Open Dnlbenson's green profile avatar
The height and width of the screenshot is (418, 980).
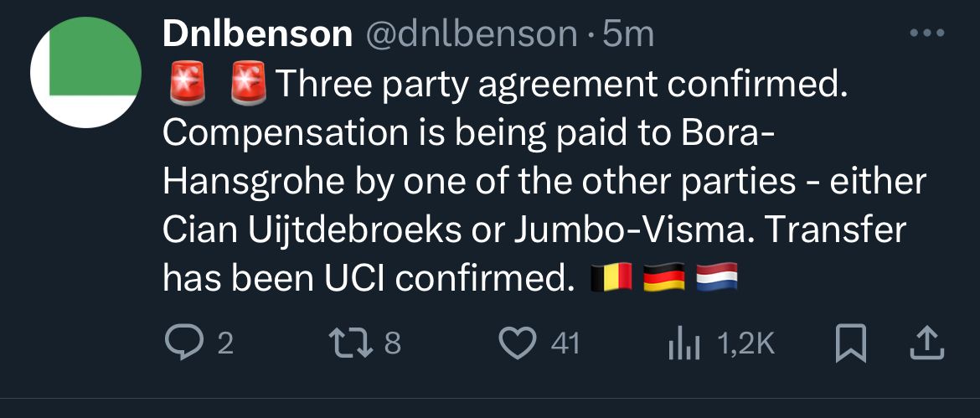pyautogui.click(x=85, y=73)
